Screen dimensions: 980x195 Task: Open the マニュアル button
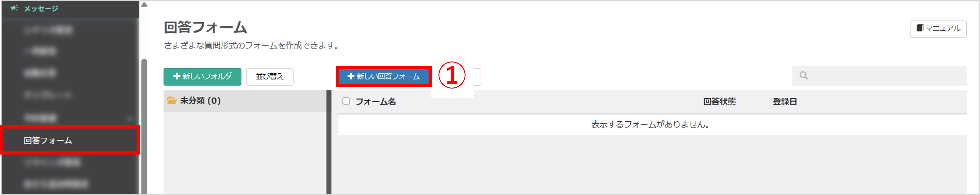tap(938, 28)
